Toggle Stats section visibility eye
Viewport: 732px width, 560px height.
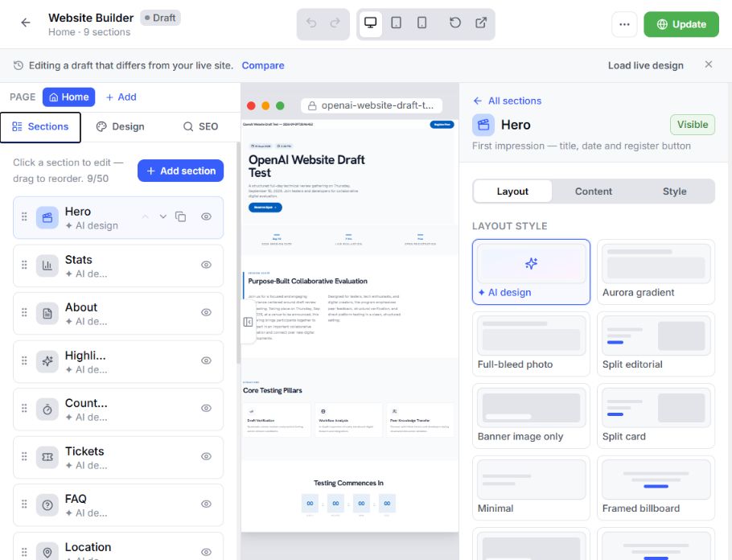(207, 265)
